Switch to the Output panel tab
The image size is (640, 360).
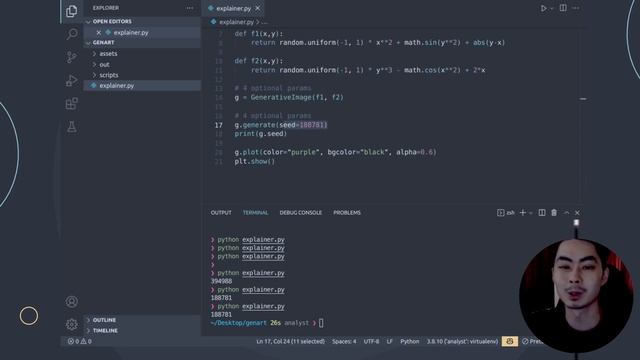221,213
